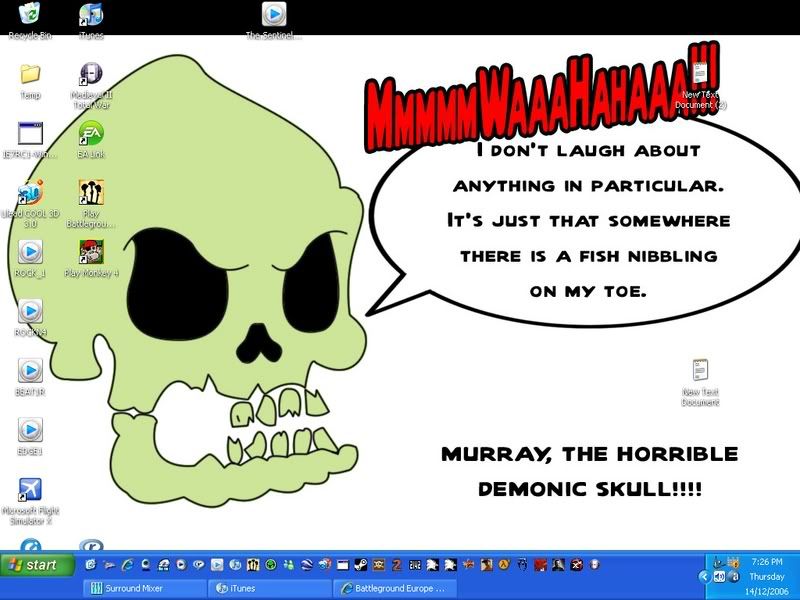The height and width of the screenshot is (600, 800).
Task: Select the ROCK_1 media file
Action: click(x=30, y=259)
